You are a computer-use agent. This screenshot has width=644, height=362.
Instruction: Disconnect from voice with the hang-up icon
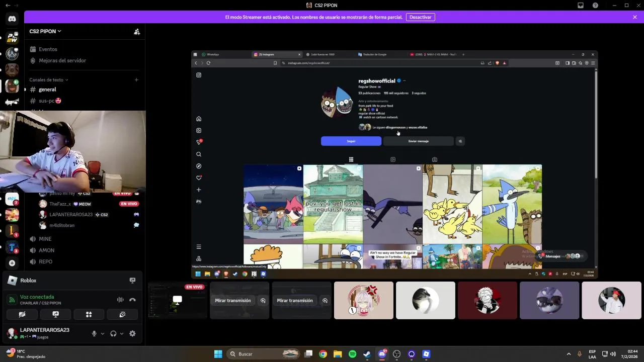132,300
